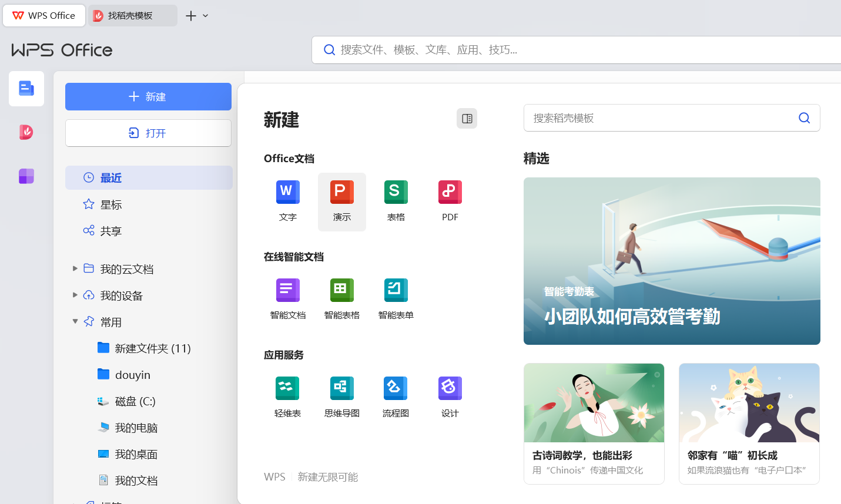This screenshot has width=841, height=504.
Task: Click the share icon beside 共享
Action: pyautogui.click(x=89, y=230)
